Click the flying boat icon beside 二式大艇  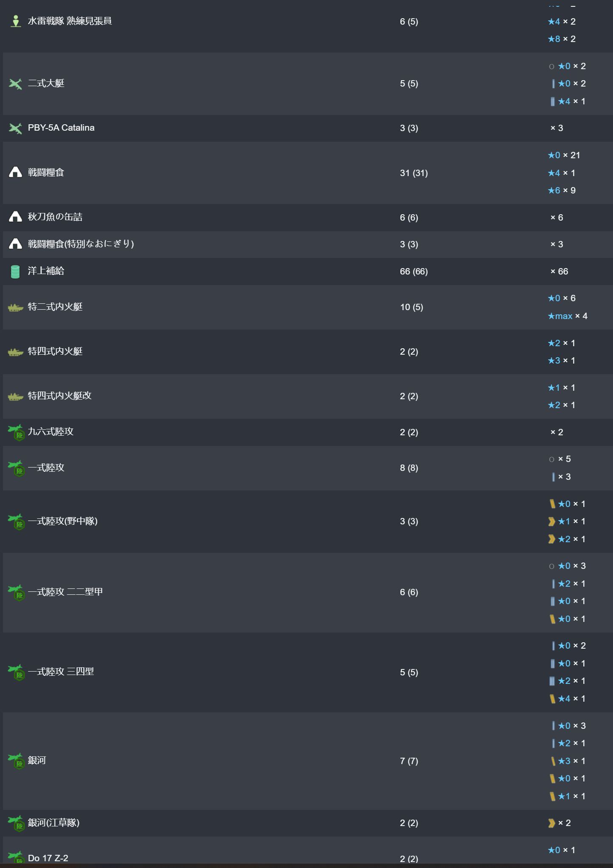click(15, 84)
